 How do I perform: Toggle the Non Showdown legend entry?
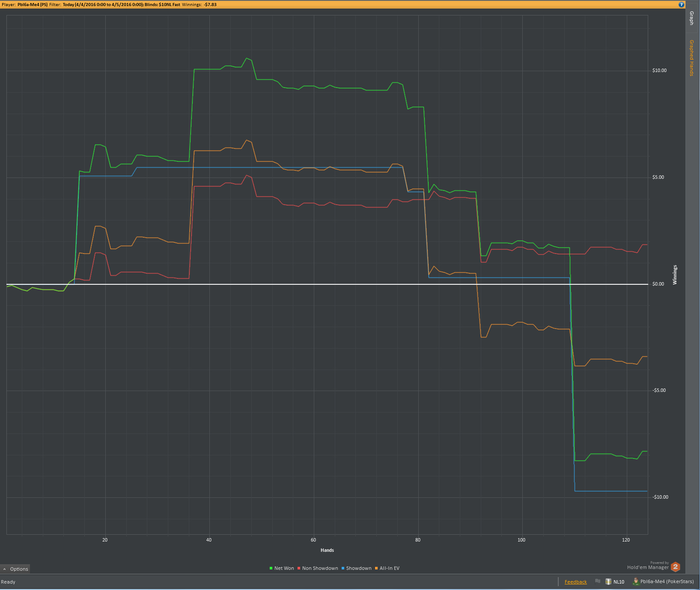click(317, 568)
